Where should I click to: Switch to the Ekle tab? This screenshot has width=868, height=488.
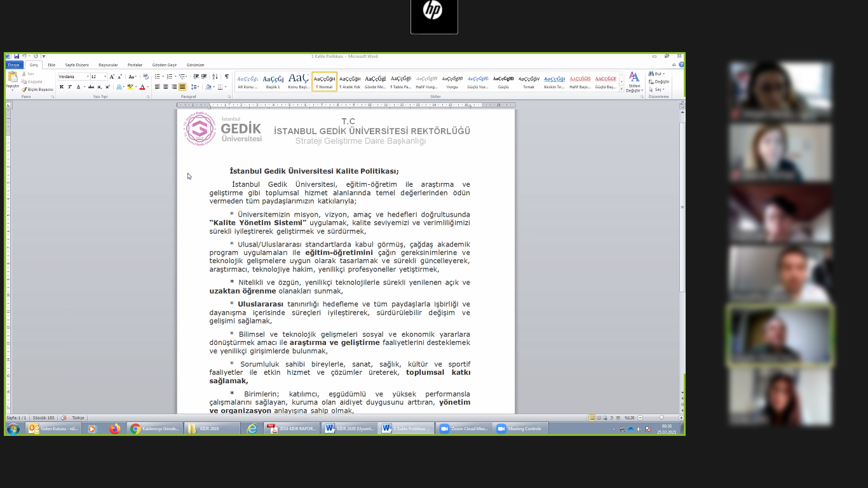51,65
